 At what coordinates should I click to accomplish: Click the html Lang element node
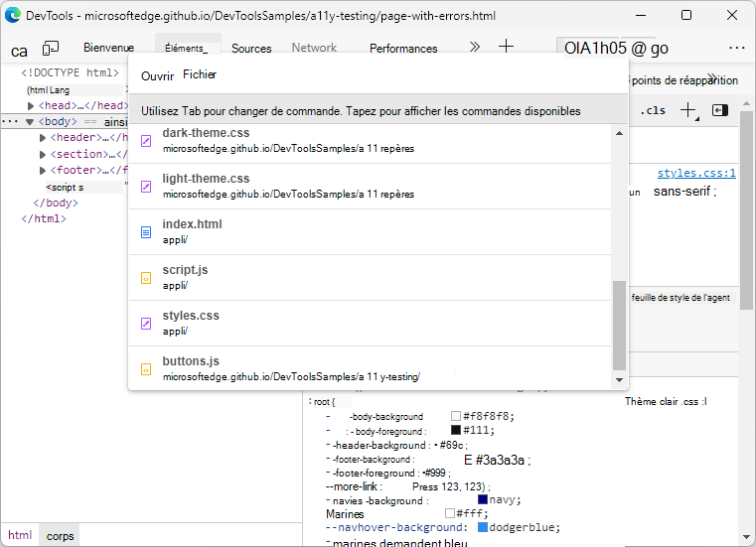(49, 90)
